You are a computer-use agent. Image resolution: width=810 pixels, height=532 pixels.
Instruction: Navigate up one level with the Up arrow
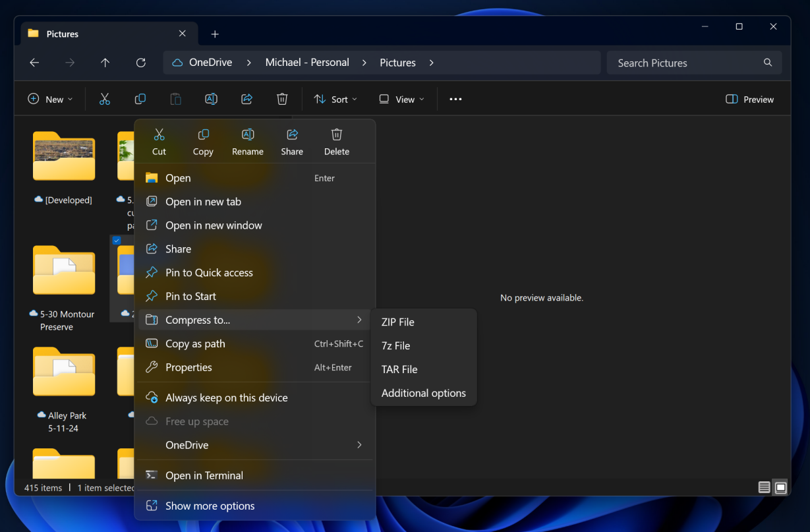105,62
